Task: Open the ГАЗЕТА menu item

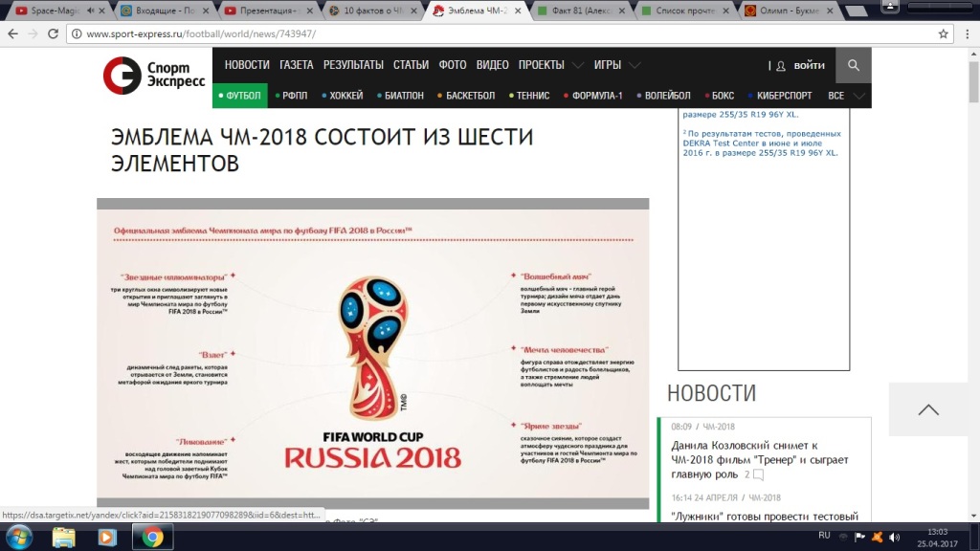Action: pos(297,65)
